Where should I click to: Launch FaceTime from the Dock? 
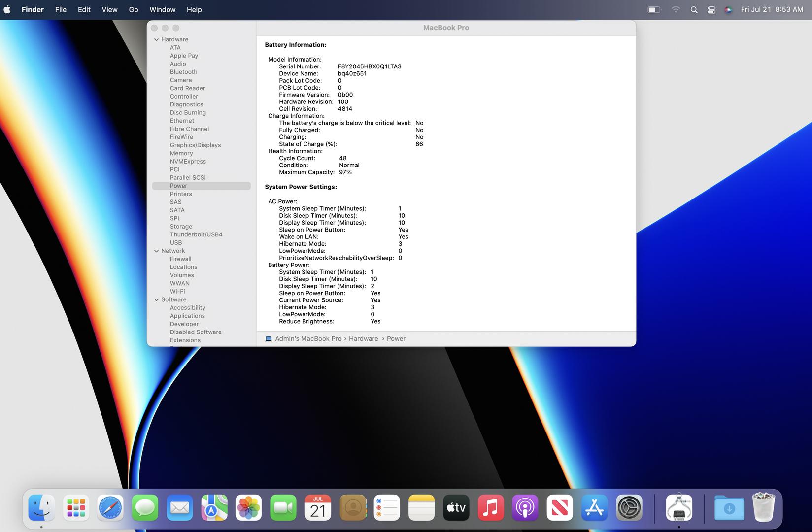[283, 508]
